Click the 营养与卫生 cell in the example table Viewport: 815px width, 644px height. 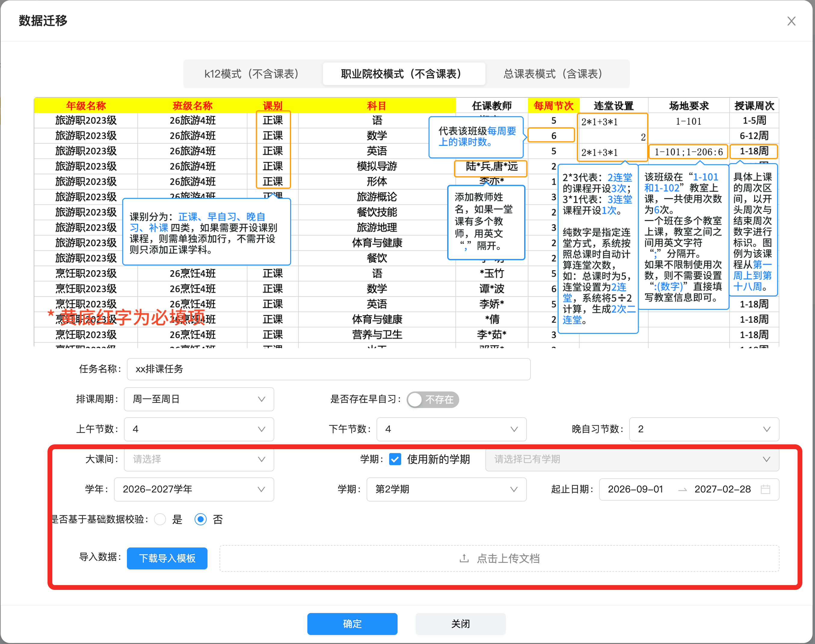click(377, 334)
